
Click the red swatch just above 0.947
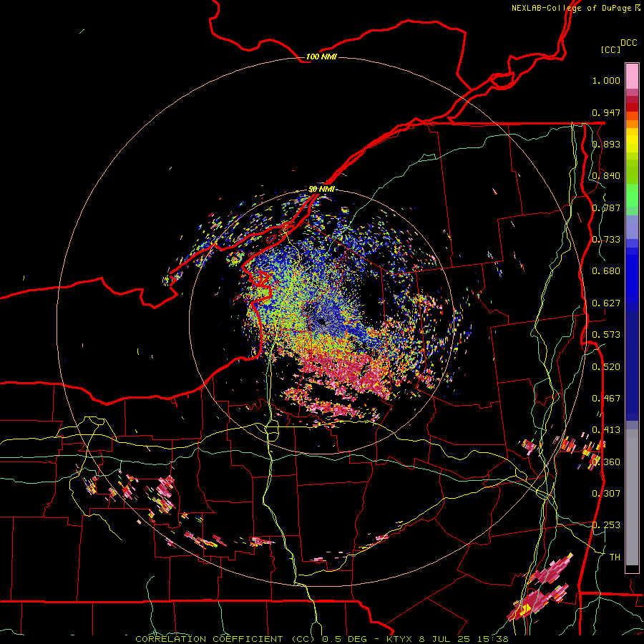632,107
